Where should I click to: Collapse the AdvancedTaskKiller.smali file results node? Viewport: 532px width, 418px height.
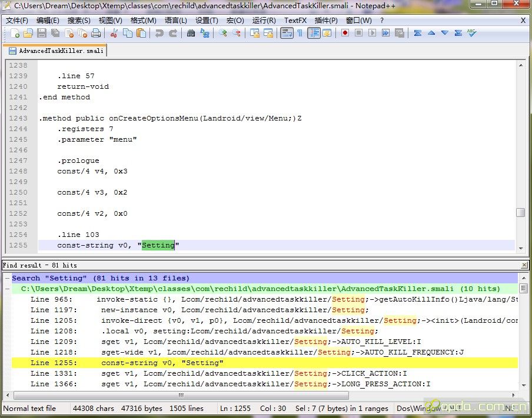(7, 289)
